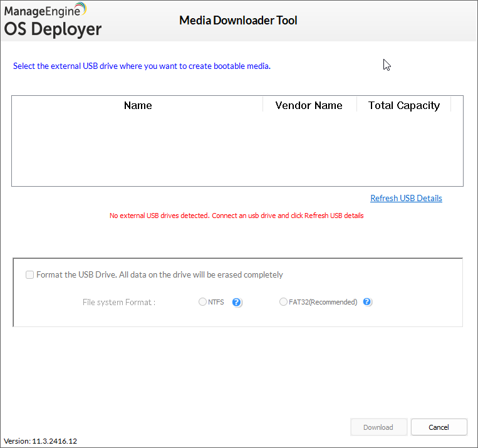Click the red no USB drives detected message
The width and height of the screenshot is (478, 448).
coord(236,216)
